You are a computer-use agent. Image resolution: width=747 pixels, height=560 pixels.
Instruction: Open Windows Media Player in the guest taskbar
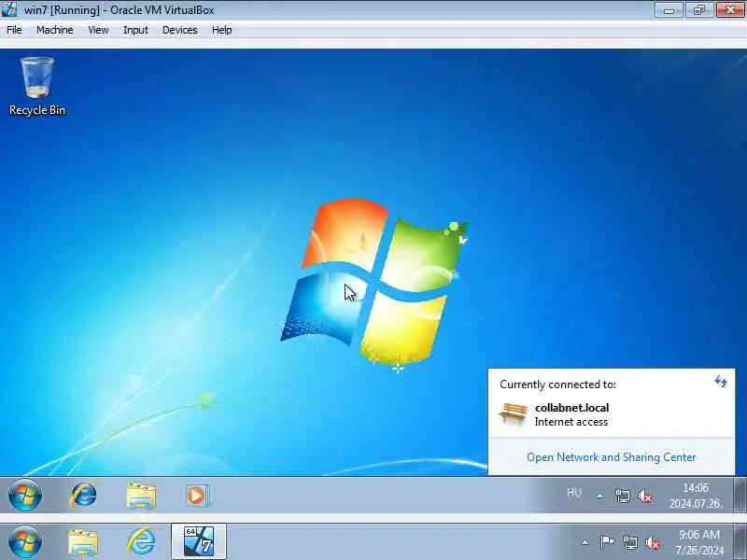point(197,496)
